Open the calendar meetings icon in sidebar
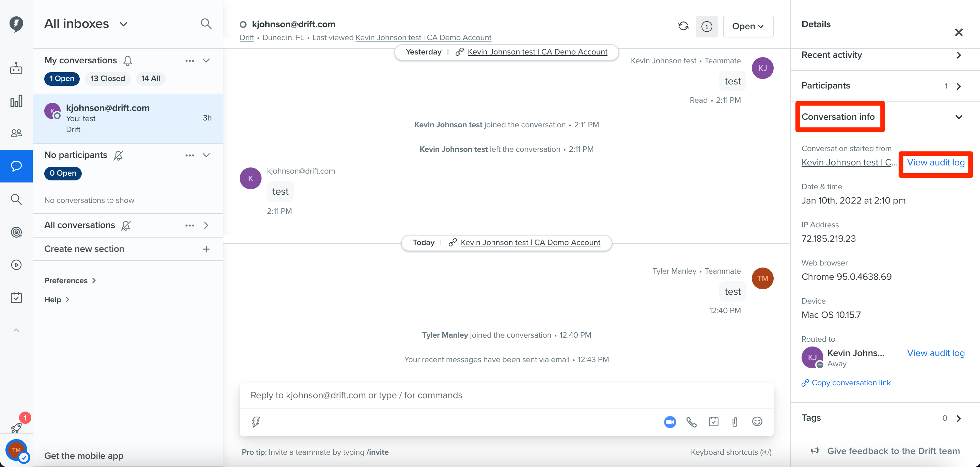The height and width of the screenshot is (467, 980). tap(16, 297)
